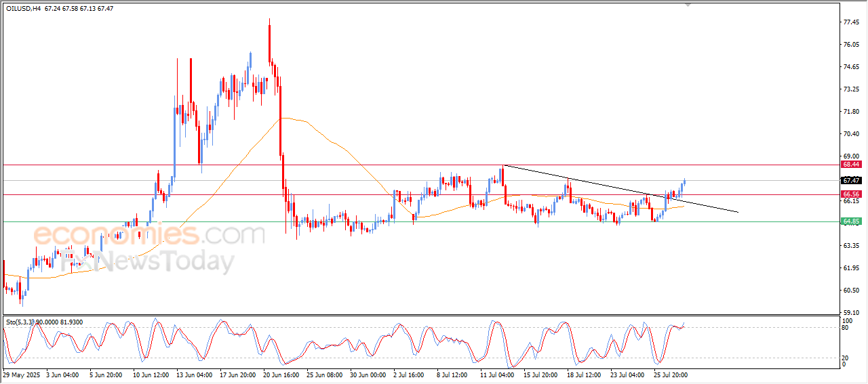Click the 74.65 price axis label
The height and width of the screenshot is (384, 868).
click(x=851, y=67)
